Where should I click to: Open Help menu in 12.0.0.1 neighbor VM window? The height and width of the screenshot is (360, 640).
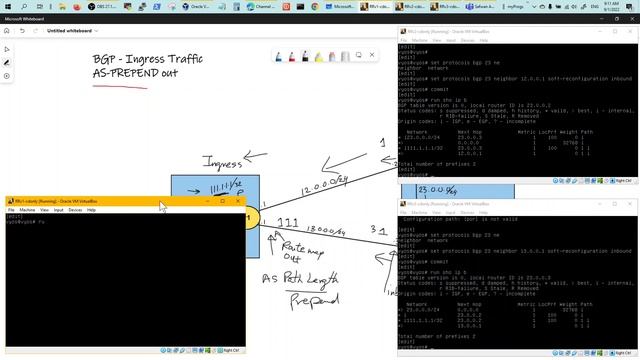tap(484, 40)
